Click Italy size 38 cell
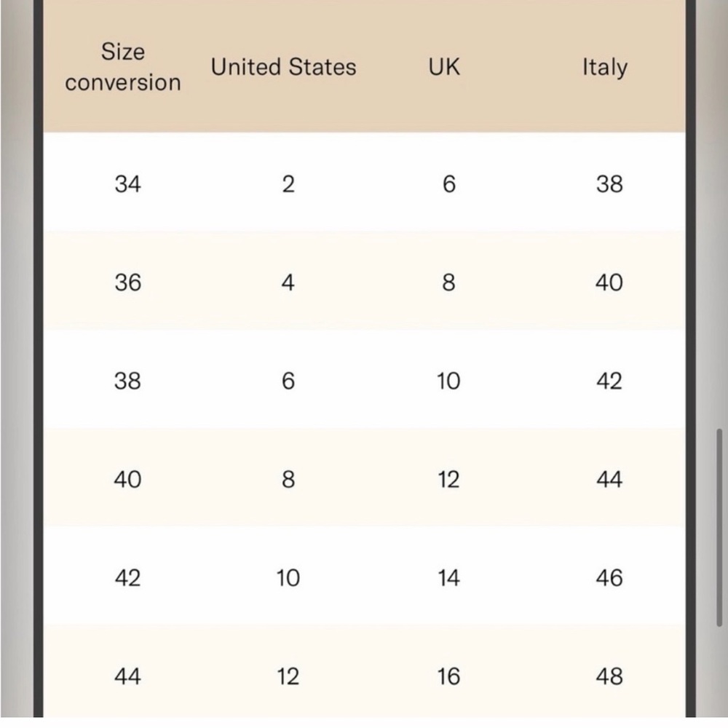This screenshot has width=728, height=728. 609,184
